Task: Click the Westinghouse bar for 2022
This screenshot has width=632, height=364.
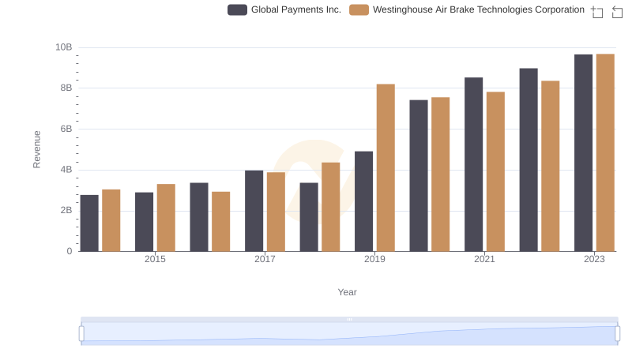Action: point(551,167)
